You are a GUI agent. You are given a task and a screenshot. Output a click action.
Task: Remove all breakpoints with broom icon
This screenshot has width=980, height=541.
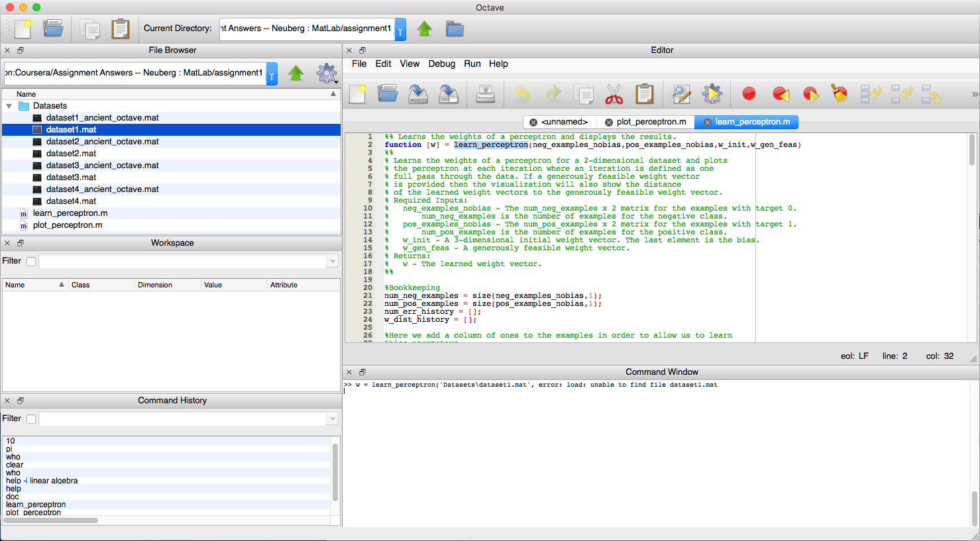pos(840,94)
